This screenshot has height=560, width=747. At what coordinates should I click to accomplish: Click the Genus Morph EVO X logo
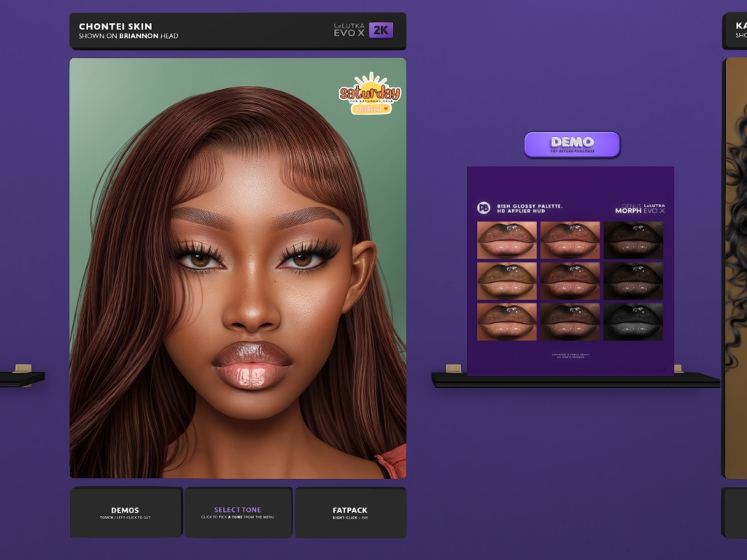640,209
